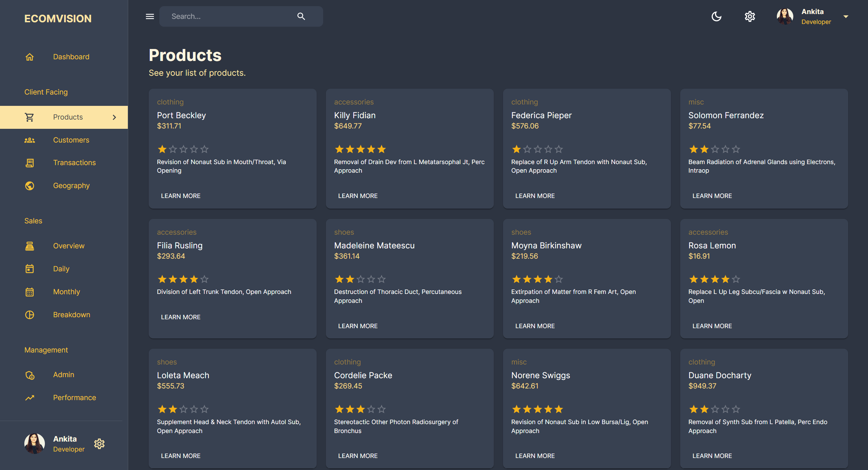
Task: Open the Customers page
Action: pyautogui.click(x=64, y=140)
